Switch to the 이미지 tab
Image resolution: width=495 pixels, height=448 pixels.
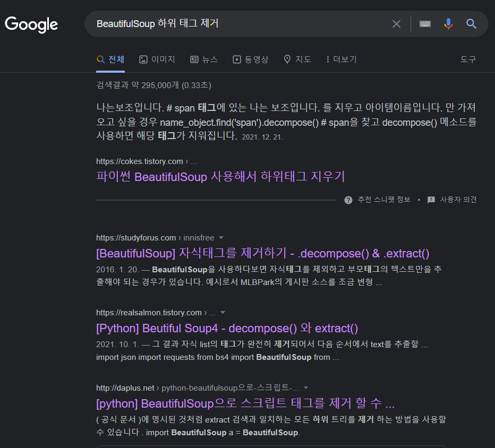point(157,59)
